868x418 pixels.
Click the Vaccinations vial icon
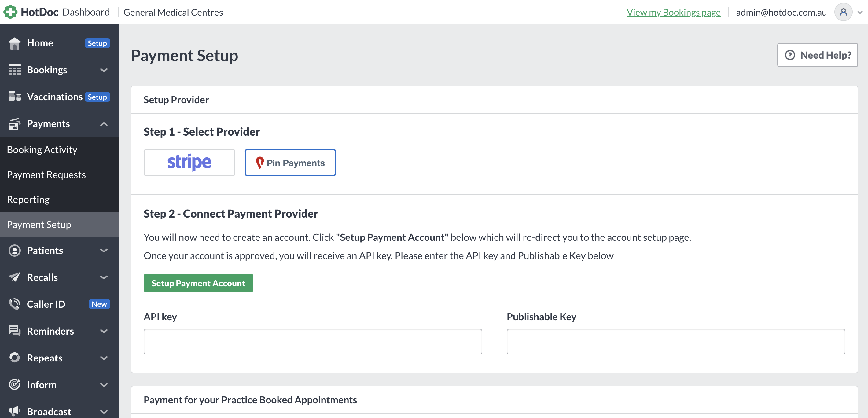[x=14, y=97]
